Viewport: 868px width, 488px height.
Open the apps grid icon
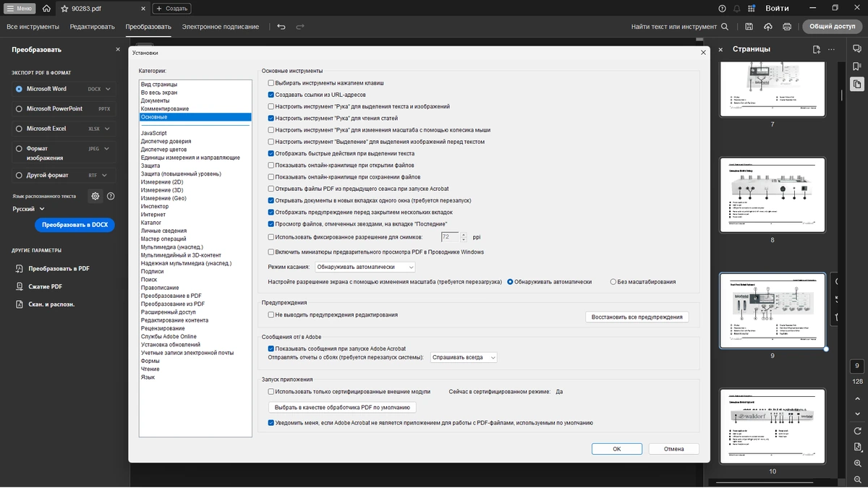click(x=752, y=9)
